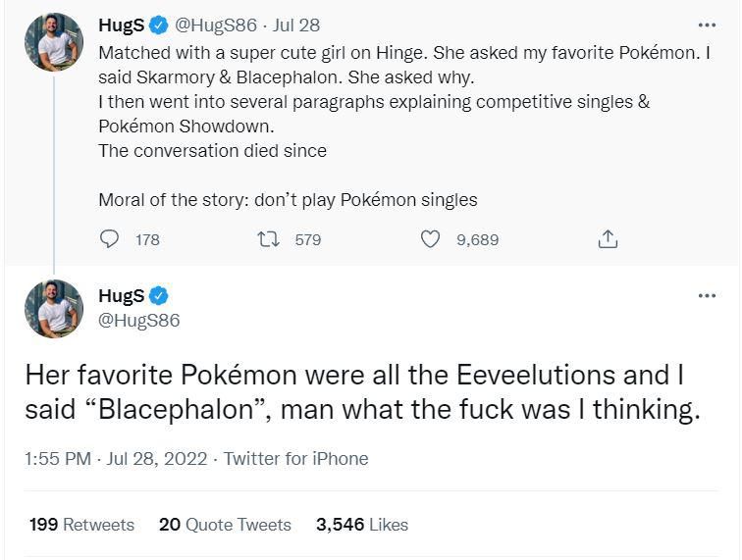This screenshot has width=742, height=560.
Task: Click the reply icon showing 178 replies
Action: tap(109, 239)
